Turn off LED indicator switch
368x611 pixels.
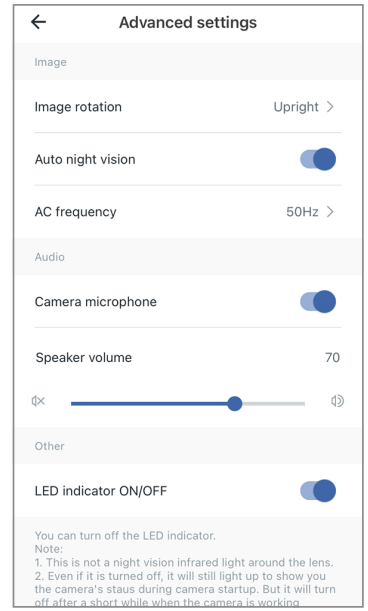[x=318, y=491]
